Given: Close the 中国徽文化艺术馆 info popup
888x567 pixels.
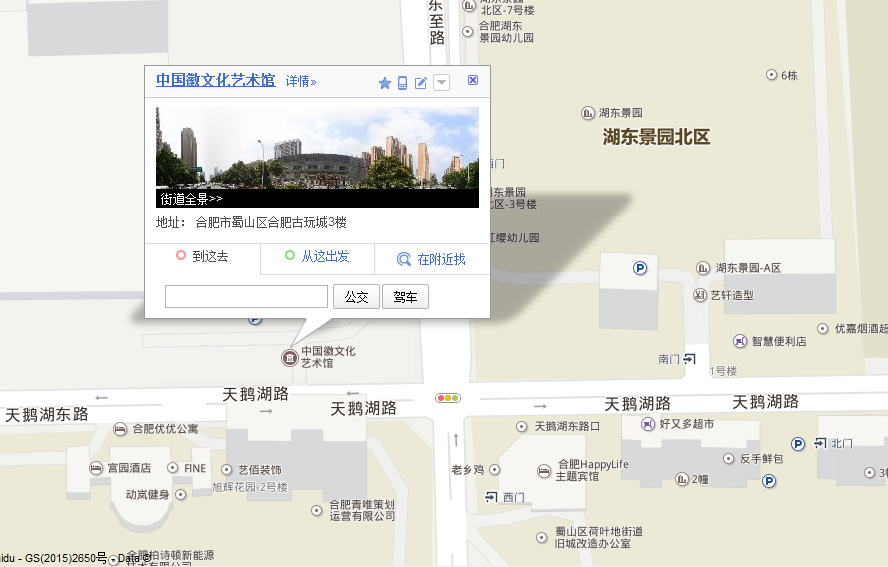Looking at the screenshot, I should pos(473,81).
